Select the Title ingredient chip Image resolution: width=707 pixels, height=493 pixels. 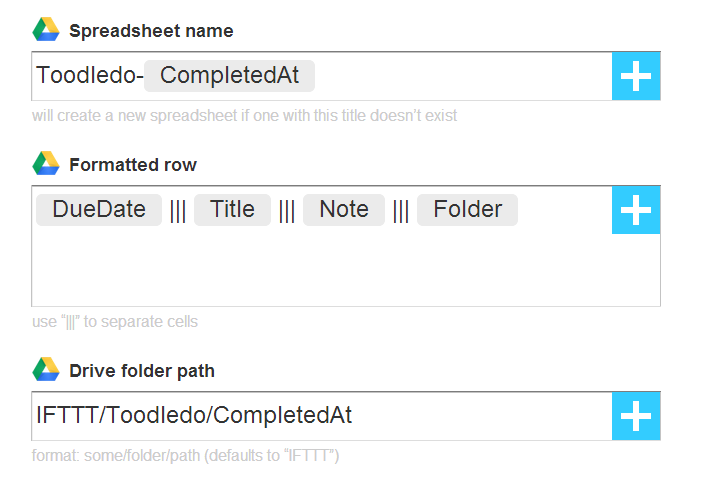pyautogui.click(x=232, y=210)
